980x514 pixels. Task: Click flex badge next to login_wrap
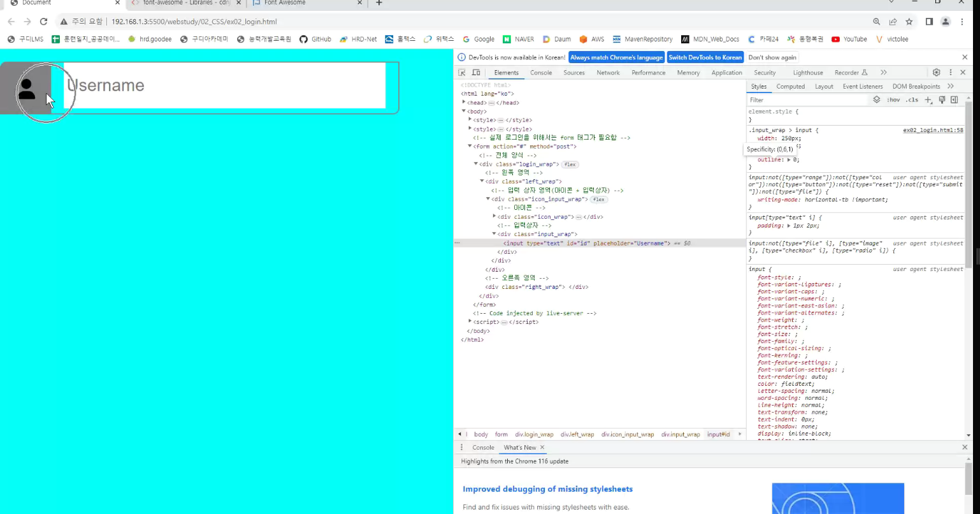pyautogui.click(x=570, y=165)
